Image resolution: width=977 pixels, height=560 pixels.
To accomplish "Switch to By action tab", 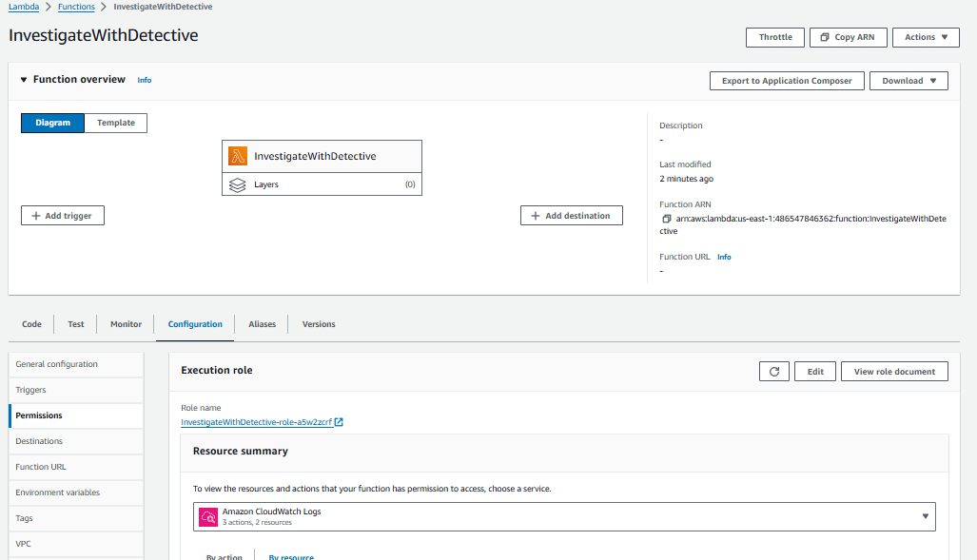I will tap(225, 556).
